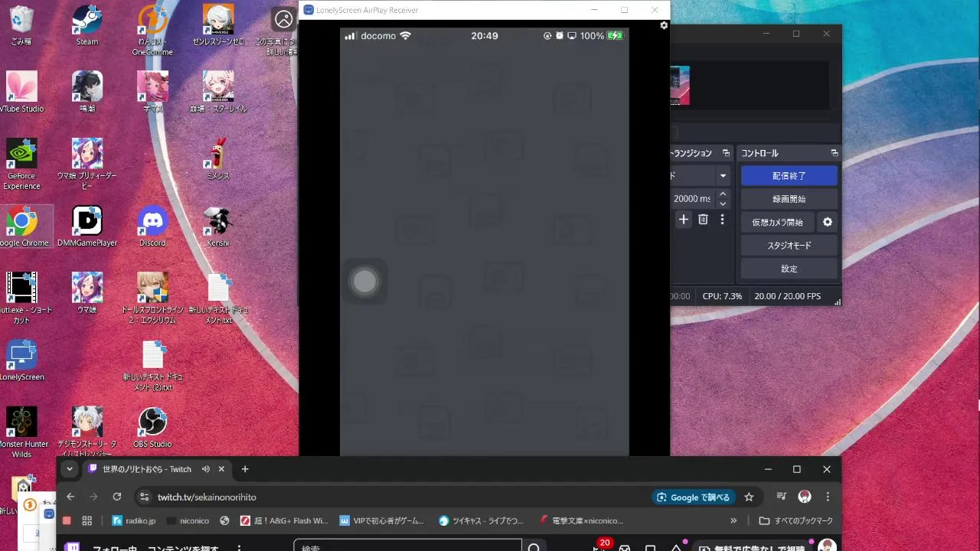
Task: Open Chrome three-dot menu
Action: pyautogui.click(x=828, y=497)
